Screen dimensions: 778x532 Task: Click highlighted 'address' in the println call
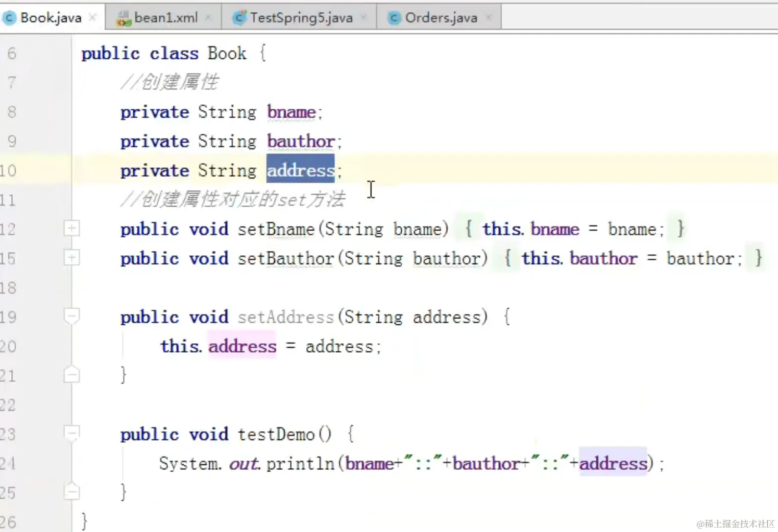click(613, 463)
